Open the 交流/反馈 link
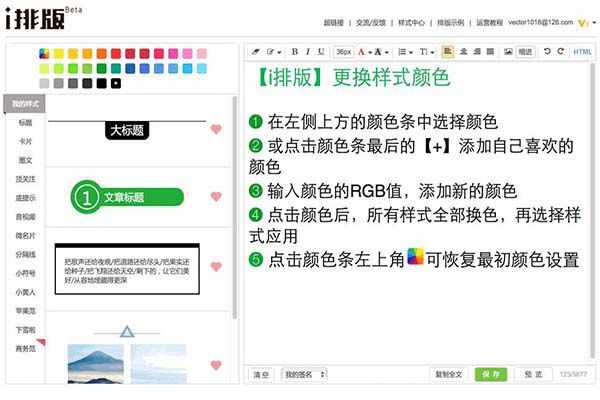Image resolution: width=600 pixels, height=400 pixels. pyautogui.click(x=371, y=23)
